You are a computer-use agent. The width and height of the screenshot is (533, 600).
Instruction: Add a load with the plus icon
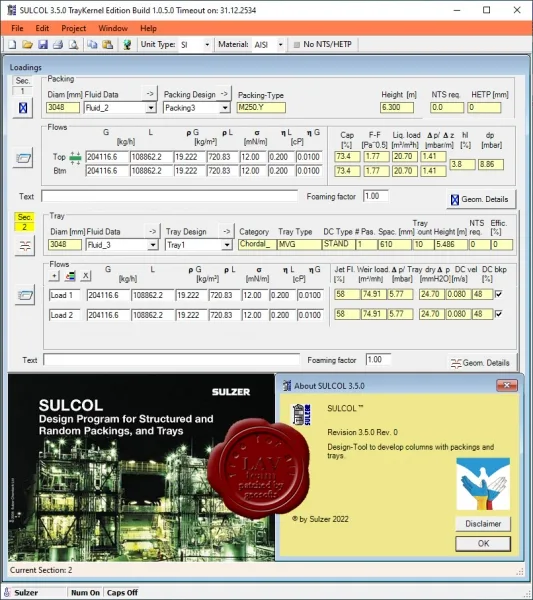tap(54, 276)
